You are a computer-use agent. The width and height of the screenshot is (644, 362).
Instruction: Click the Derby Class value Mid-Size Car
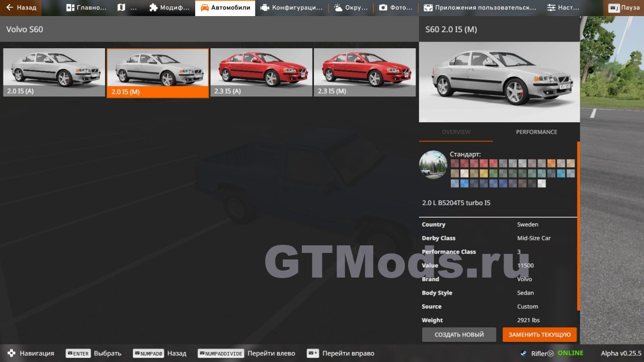click(534, 238)
